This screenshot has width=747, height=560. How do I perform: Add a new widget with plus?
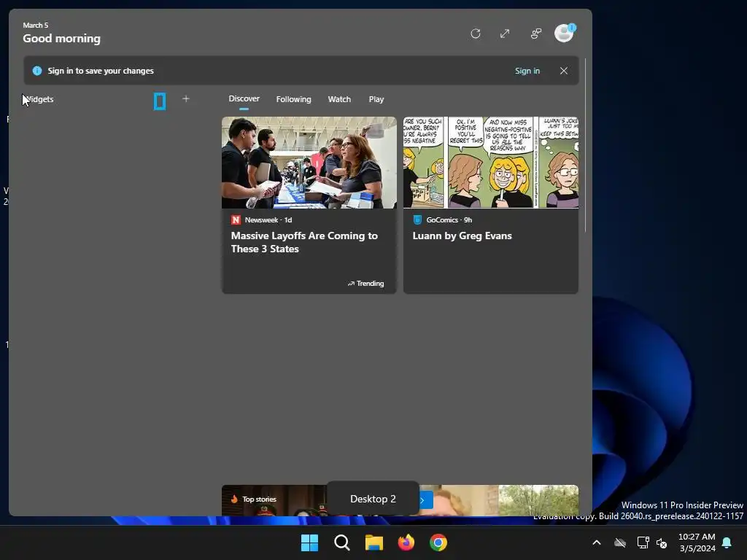click(186, 98)
